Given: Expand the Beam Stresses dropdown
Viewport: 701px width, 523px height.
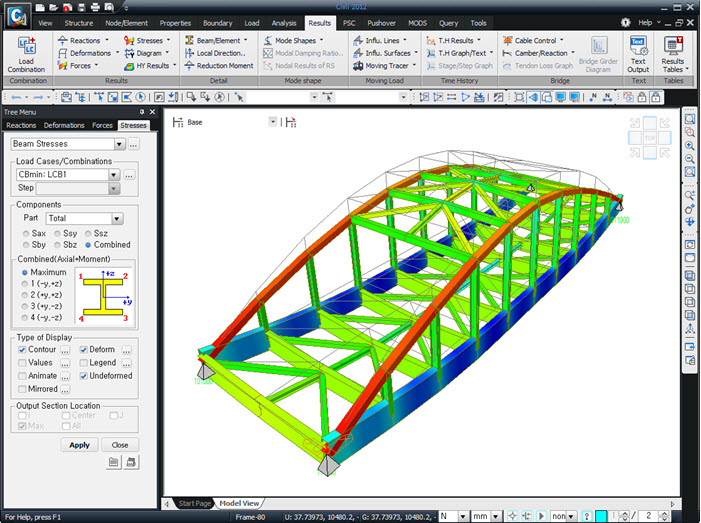Looking at the screenshot, I should pyautogui.click(x=119, y=144).
